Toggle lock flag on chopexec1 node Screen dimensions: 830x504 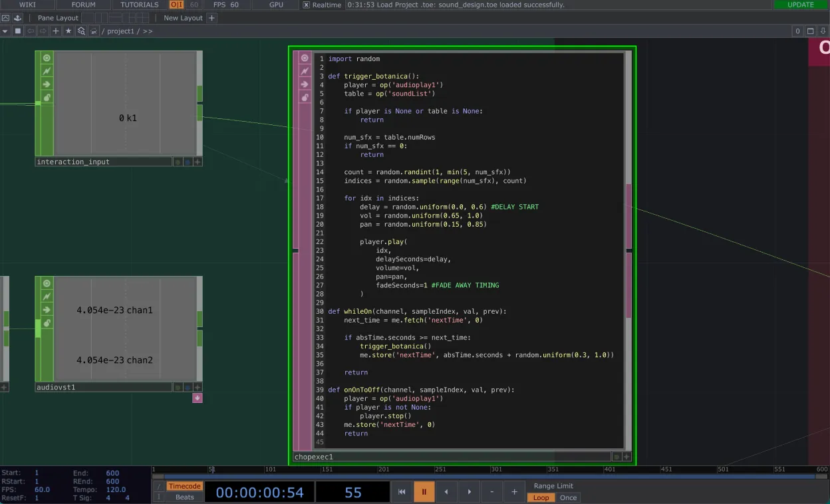(305, 98)
